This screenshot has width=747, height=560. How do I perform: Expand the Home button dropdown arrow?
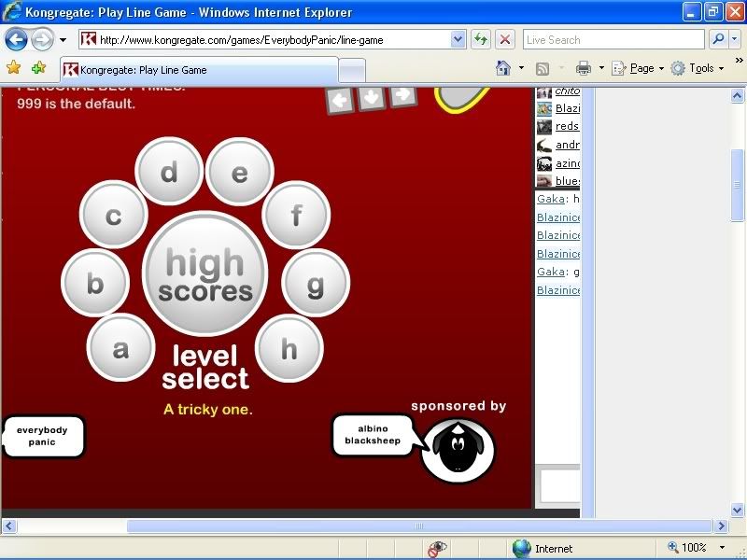[x=521, y=68]
